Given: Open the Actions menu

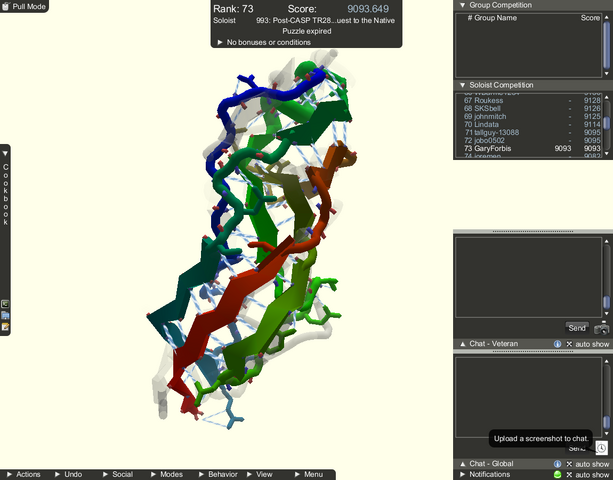Looking at the screenshot, I should tap(23, 474).
